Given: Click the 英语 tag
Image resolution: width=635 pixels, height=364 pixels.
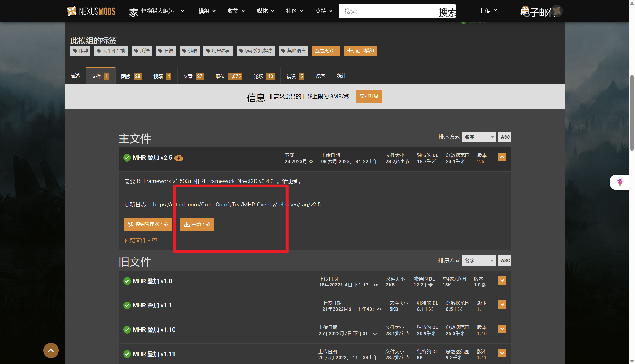Looking at the screenshot, I should [x=142, y=51].
